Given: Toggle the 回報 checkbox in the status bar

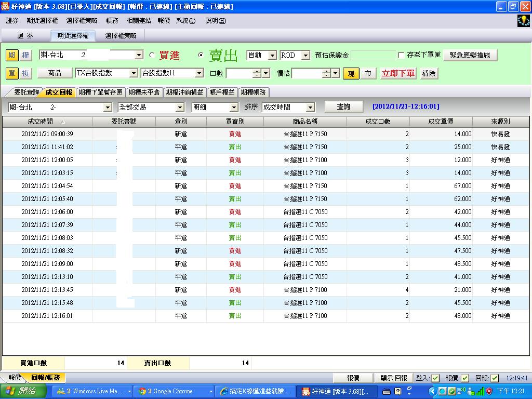Looking at the screenshot, I should pyautogui.click(x=495, y=378).
